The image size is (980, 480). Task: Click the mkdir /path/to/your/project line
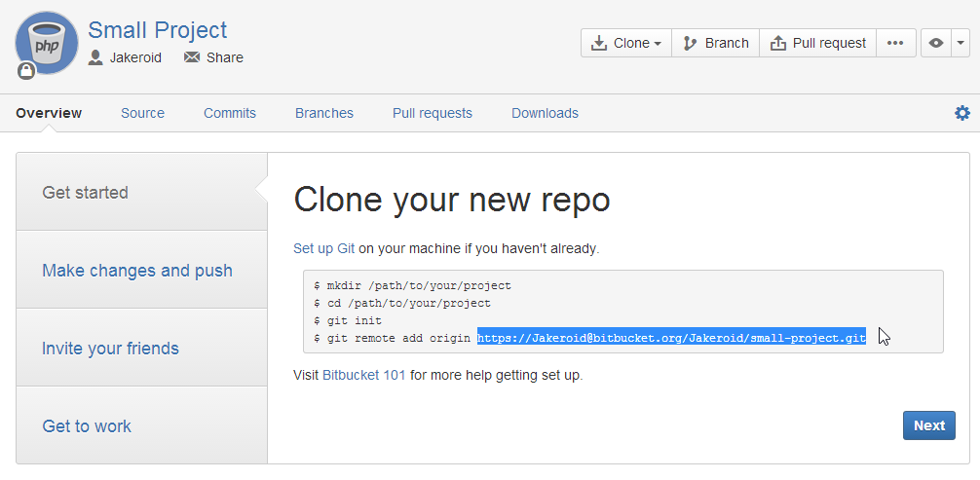[412, 285]
